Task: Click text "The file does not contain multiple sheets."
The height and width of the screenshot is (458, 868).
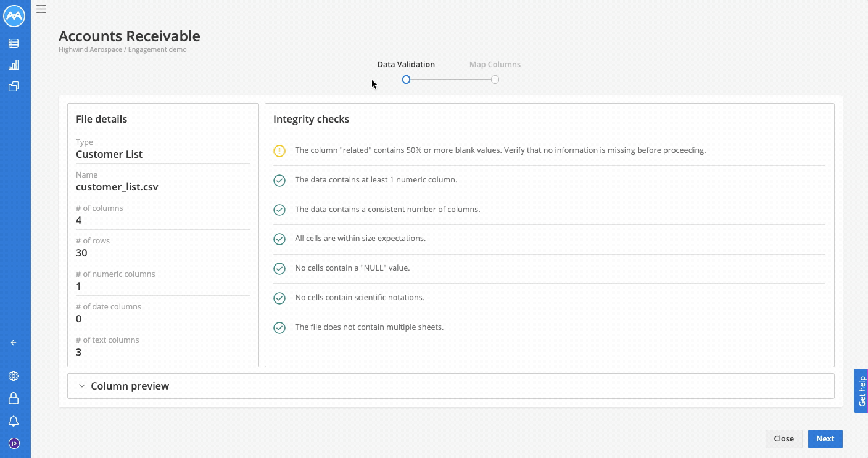Action: 369,327
